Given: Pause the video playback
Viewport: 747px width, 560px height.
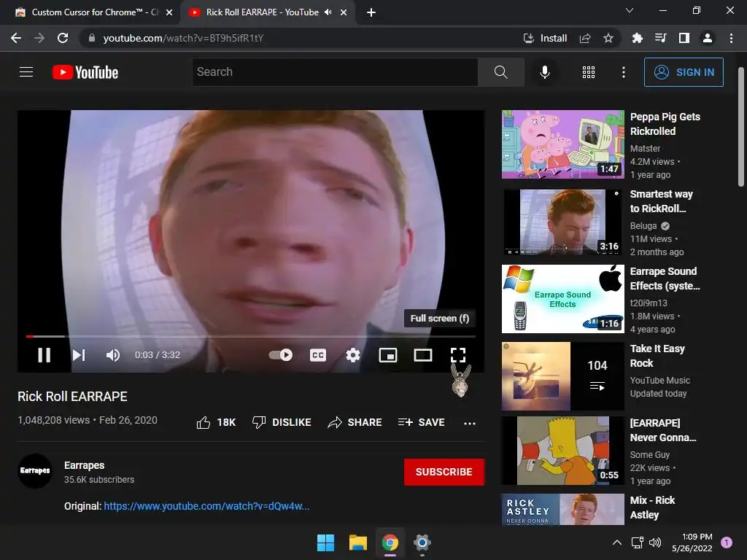Looking at the screenshot, I should click(44, 355).
